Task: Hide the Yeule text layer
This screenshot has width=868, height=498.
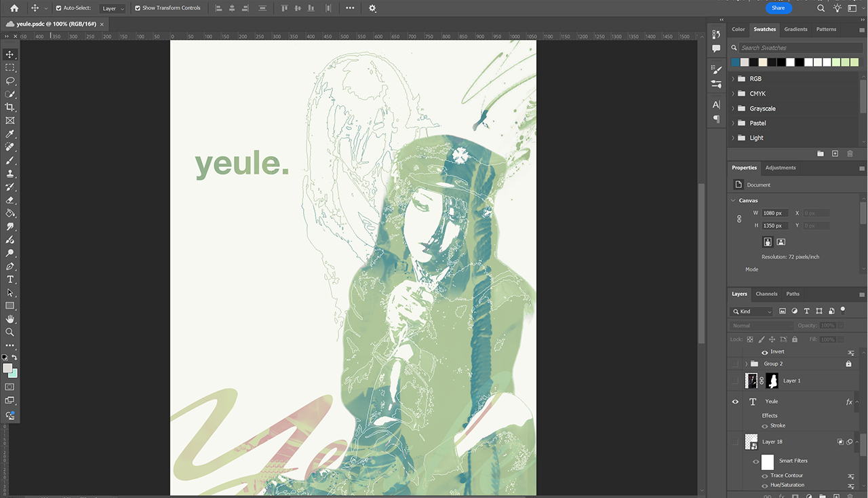Action: [735, 402]
